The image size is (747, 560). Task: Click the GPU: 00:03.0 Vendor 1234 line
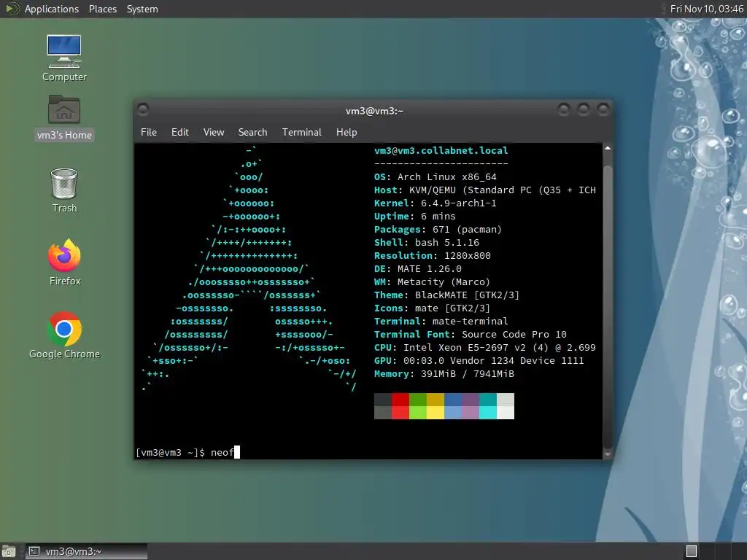point(479,360)
